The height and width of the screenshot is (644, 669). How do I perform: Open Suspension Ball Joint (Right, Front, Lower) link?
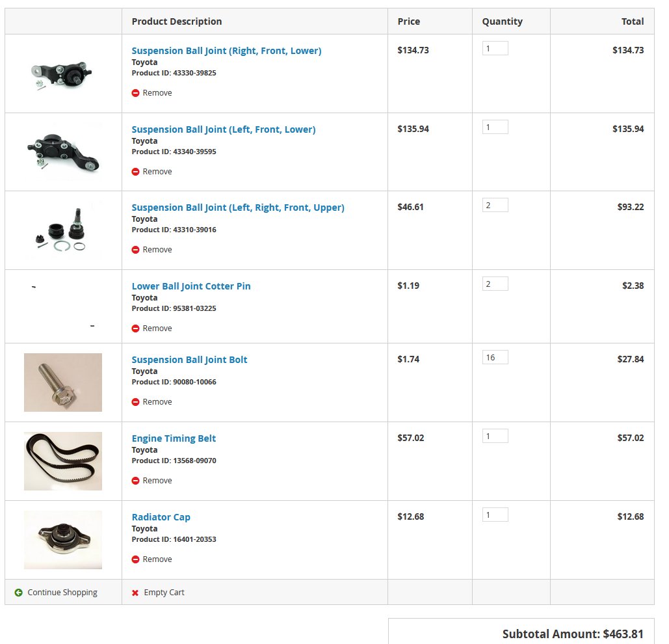(226, 51)
